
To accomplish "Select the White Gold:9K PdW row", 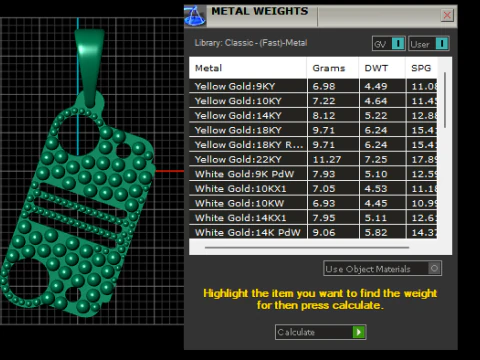I will pyautogui.click(x=313, y=174).
